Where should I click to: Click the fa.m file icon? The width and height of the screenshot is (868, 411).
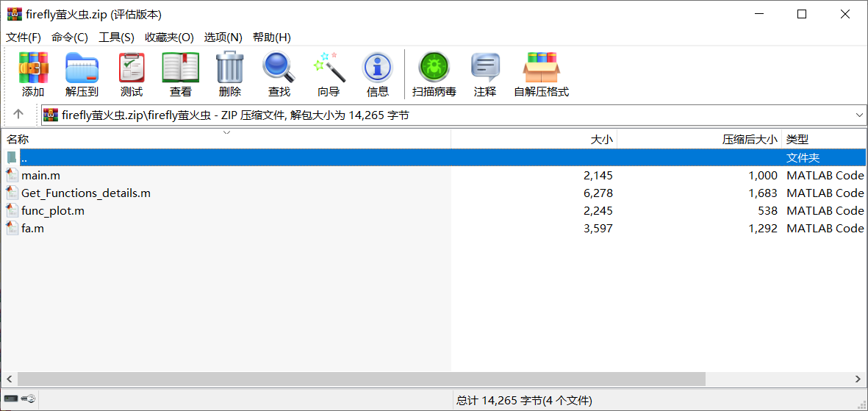pyautogui.click(x=12, y=228)
